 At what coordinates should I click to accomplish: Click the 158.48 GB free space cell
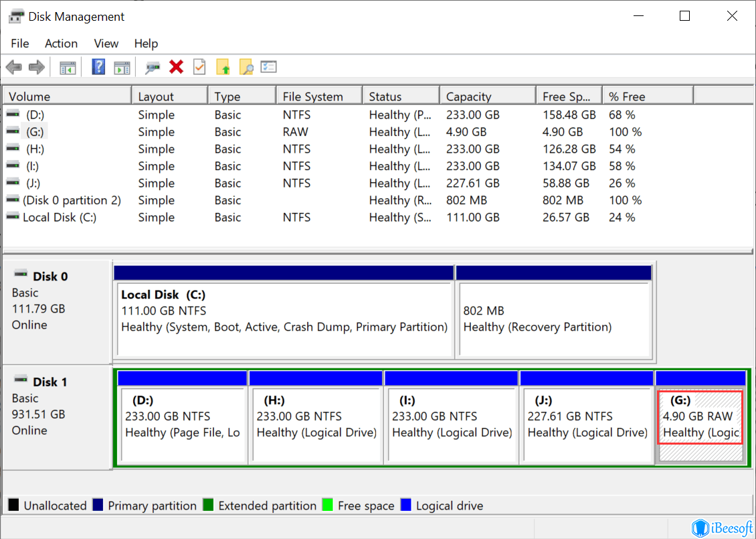tap(569, 115)
